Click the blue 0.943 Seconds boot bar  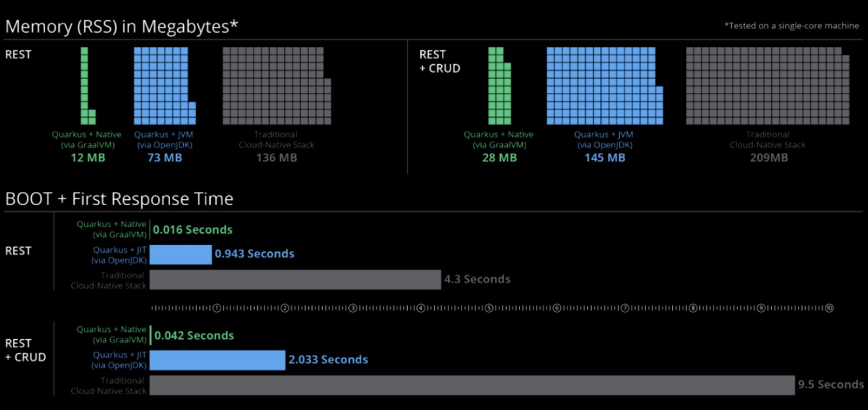click(x=181, y=254)
